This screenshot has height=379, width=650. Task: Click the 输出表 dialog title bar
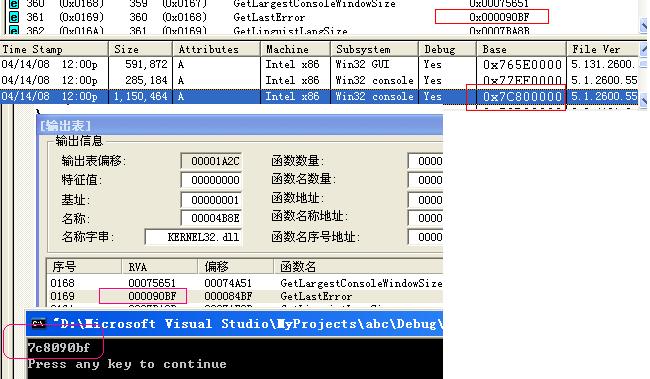click(240, 125)
